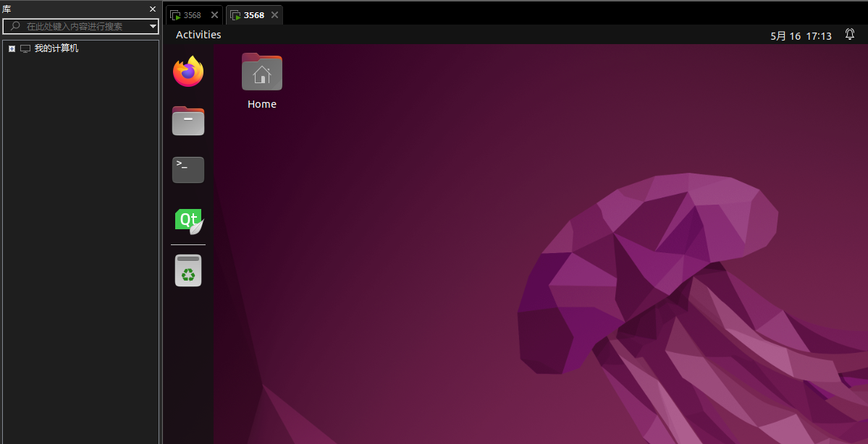868x444 pixels.
Task: Launch Qt Creator from the dock
Action: click(x=190, y=221)
